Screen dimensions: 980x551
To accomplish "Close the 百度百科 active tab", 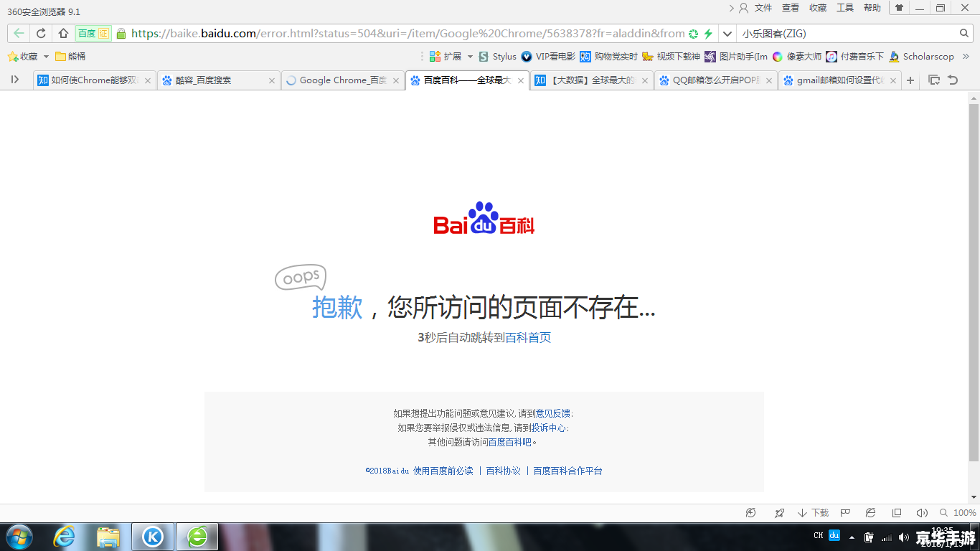I will point(520,81).
